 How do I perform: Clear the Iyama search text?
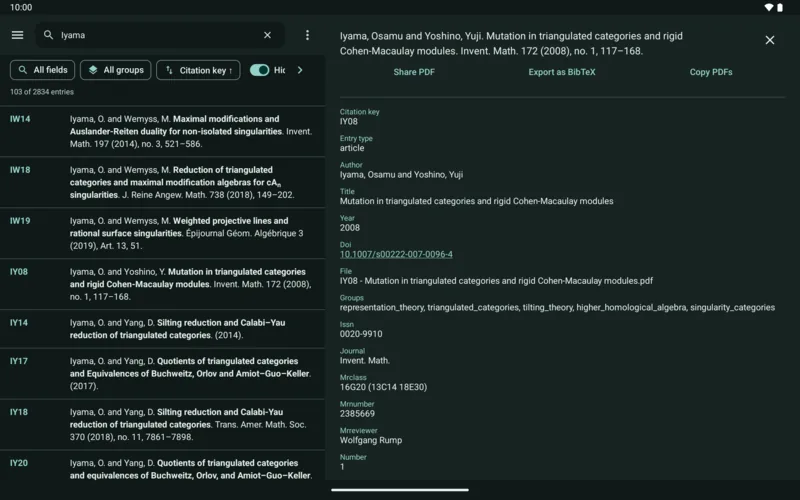point(267,35)
